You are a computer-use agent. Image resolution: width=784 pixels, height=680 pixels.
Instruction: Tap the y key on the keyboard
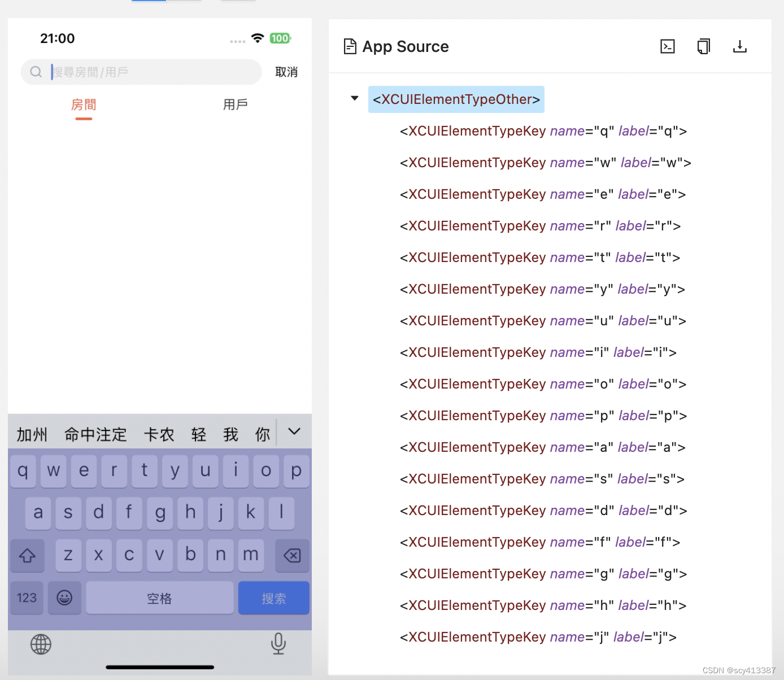coord(175,471)
